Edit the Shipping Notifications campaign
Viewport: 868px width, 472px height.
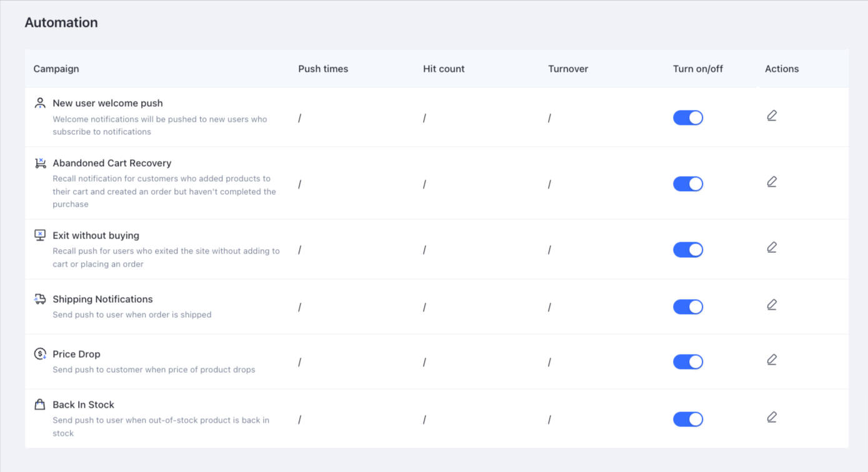pyautogui.click(x=772, y=305)
